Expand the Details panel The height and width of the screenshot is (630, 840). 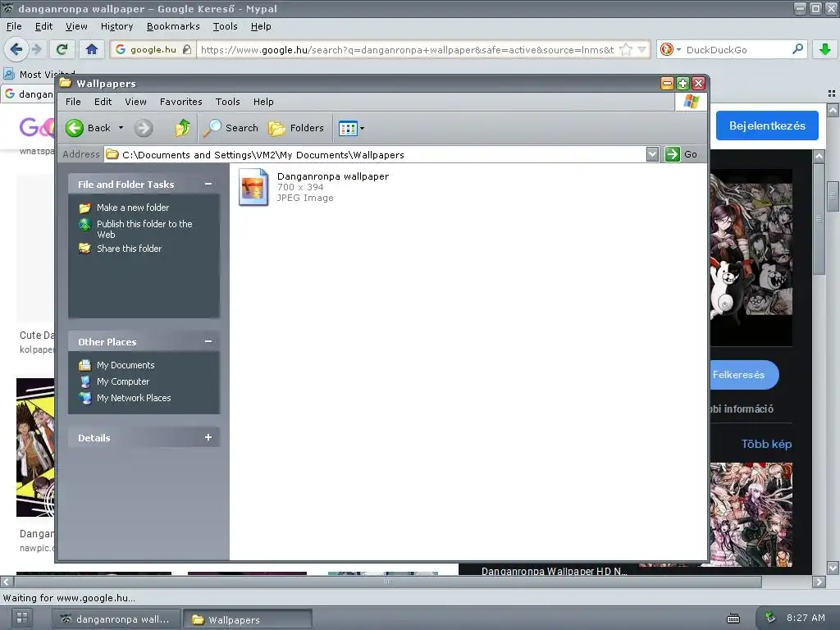pyautogui.click(x=208, y=438)
